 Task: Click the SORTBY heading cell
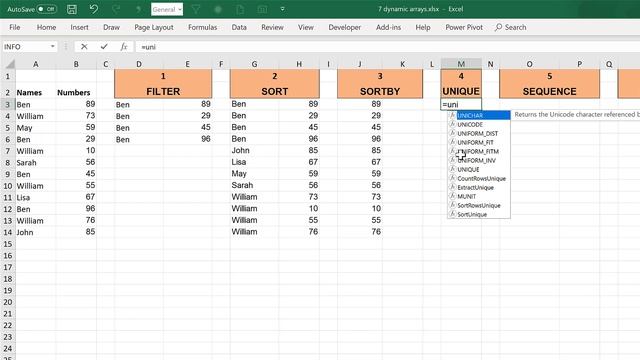coord(380,91)
